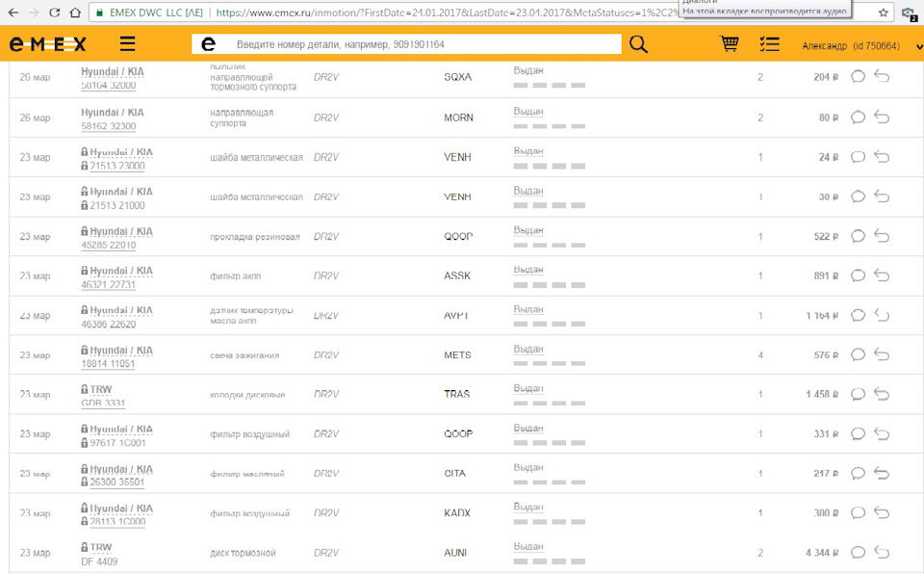Click Выдан status in the SQXA row
This screenshot has height=574, width=924.
coord(528,70)
